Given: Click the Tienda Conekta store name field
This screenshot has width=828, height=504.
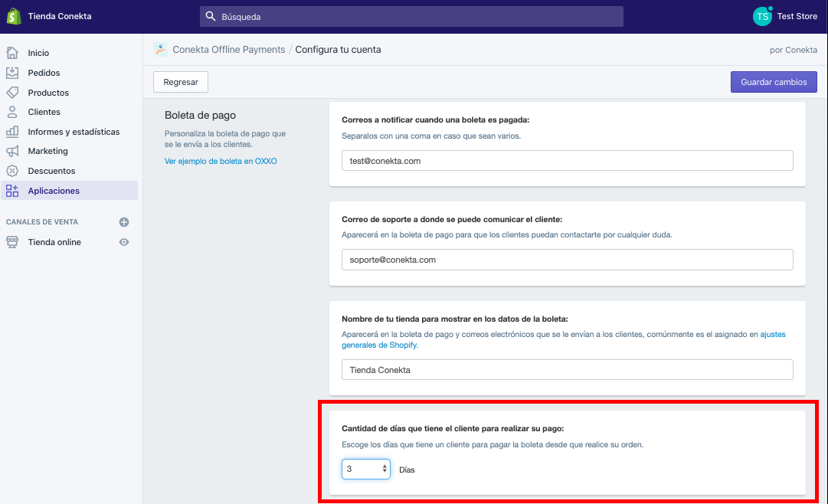Looking at the screenshot, I should (x=567, y=370).
